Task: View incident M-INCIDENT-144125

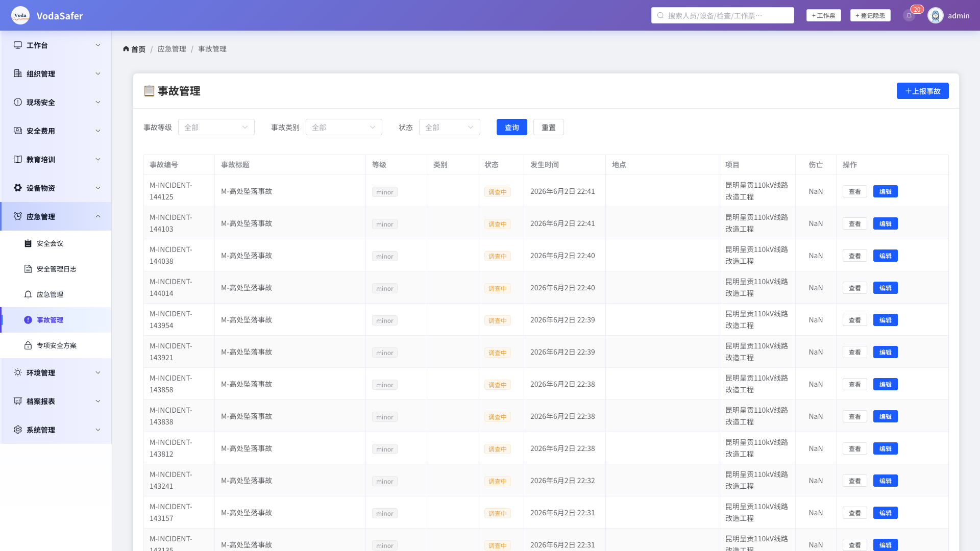Action: click(x=855, y=192)
